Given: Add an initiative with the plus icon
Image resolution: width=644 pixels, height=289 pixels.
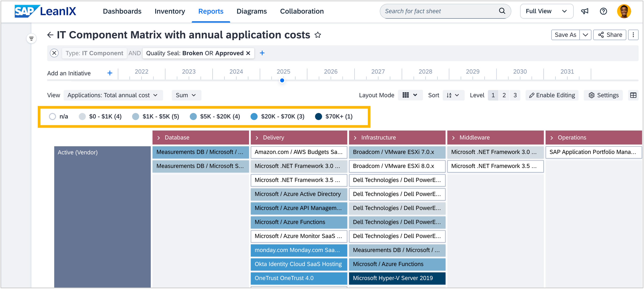Looking at the screenshot, I should pyautogui.click(x=110, y=73).
